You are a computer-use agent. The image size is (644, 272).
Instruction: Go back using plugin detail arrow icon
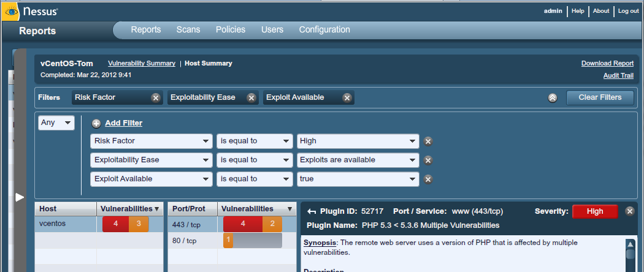click(x=312, y=212)
